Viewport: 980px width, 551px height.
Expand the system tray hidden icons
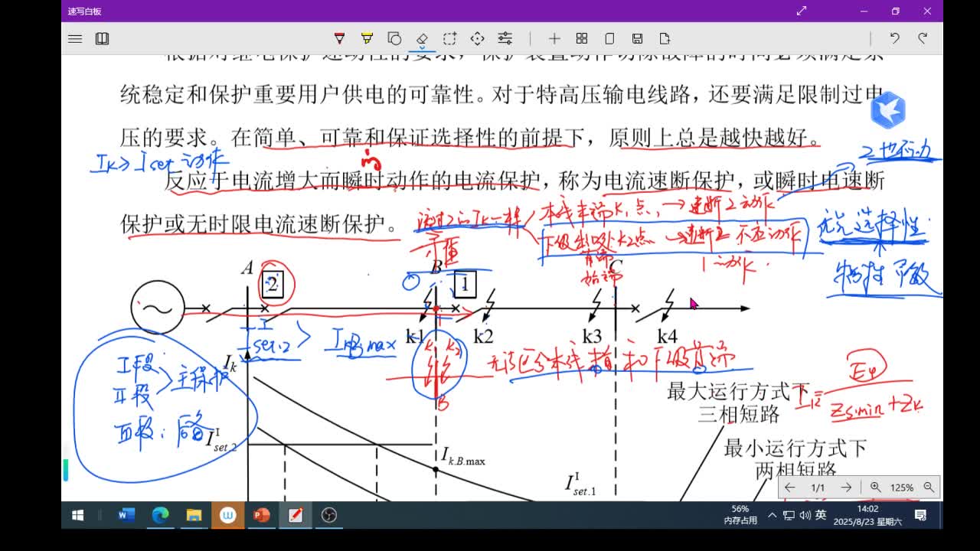[772, 515]
